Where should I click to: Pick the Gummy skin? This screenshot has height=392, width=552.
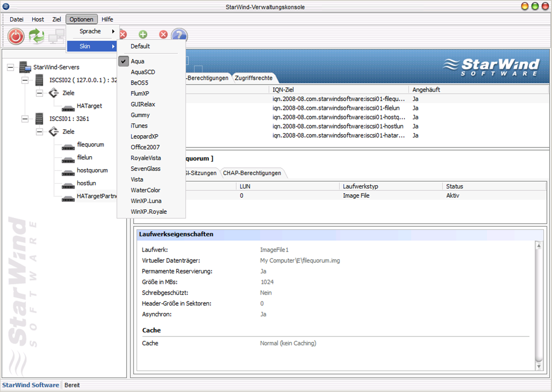coord(140,115)
